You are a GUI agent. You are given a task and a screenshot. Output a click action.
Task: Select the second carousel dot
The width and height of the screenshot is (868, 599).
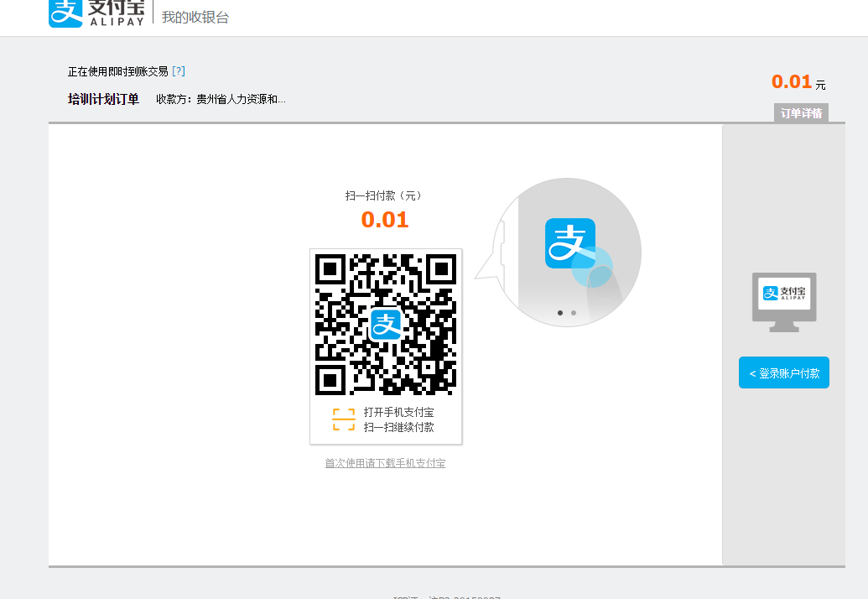[x=574, y=313]
